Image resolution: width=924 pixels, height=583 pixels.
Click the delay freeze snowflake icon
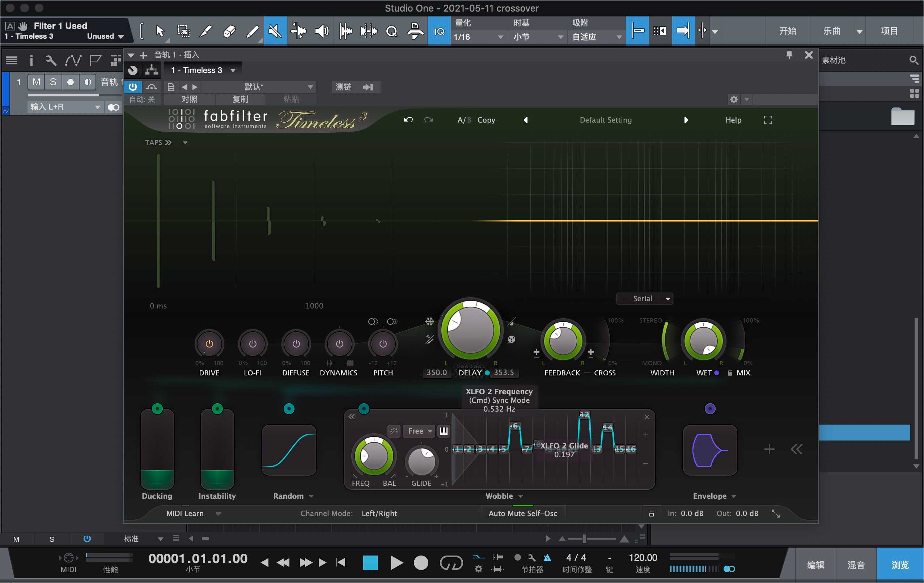pos(429,322)
